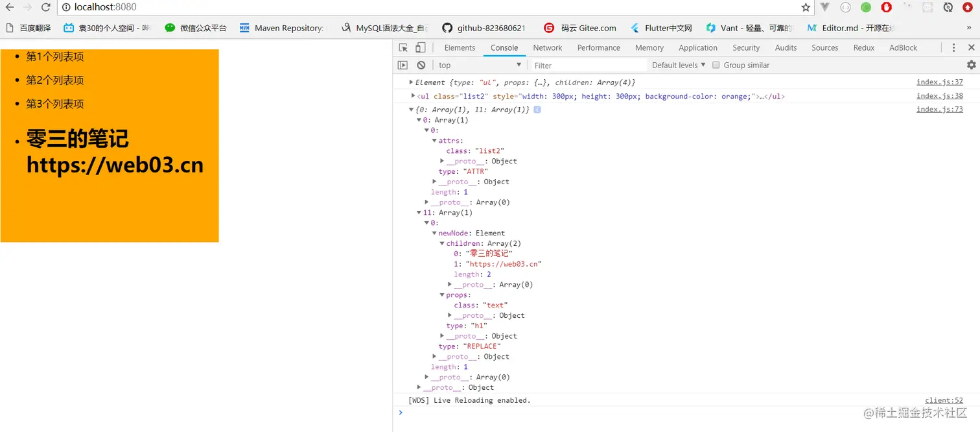Expand the Element {type: "ul"} log entry
The height and width of the screenshot is (432, 980).
[x=411, y=82]
